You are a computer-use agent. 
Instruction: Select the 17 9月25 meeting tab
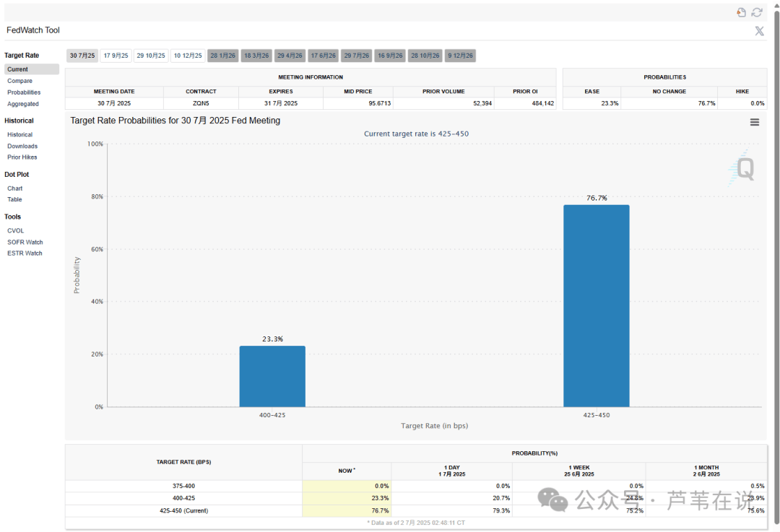pyautogui.click(x=116, y=56)
